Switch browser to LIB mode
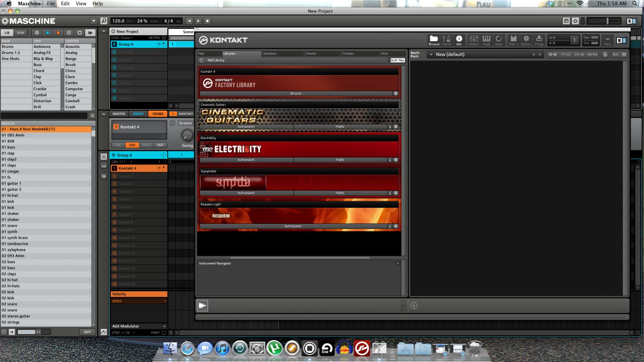The image size is (644, 362). [x=7, y=33]
